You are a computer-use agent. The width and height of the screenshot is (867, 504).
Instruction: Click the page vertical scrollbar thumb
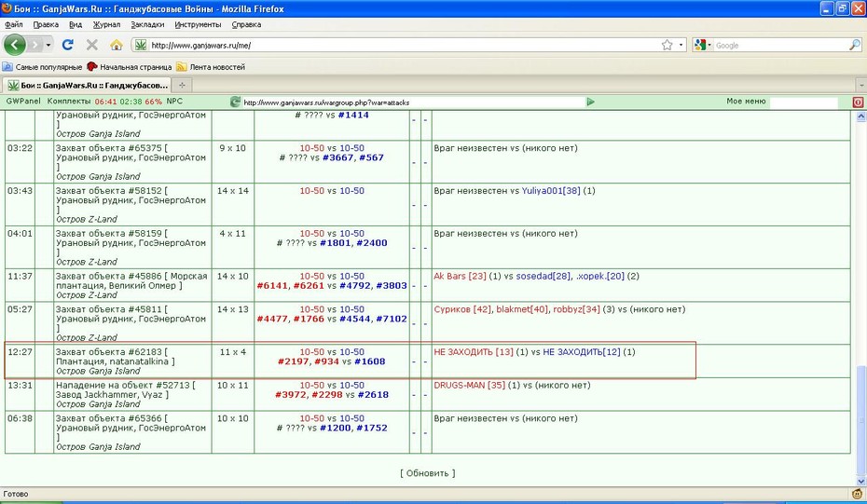(x=860, y=425)
